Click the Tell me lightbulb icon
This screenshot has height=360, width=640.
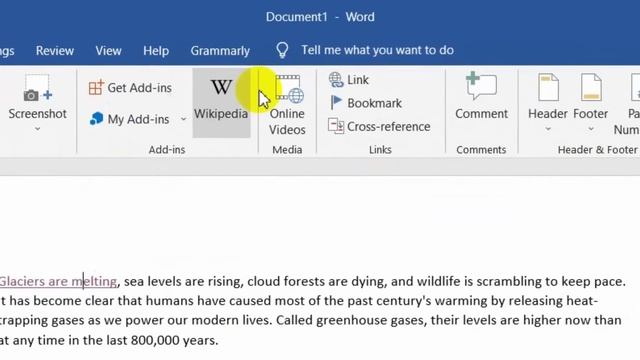coord(282,50)
